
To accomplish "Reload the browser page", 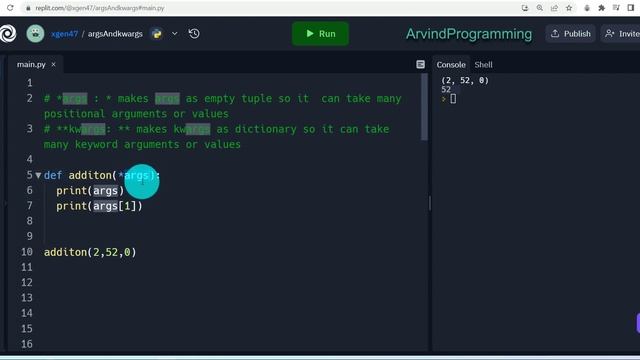I will pos(10,8).
